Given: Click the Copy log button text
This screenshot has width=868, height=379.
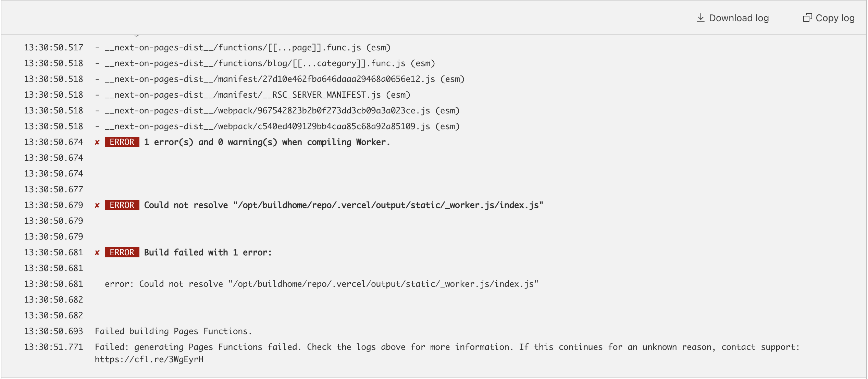Looking at the screenshot, I should coord(835,18).
